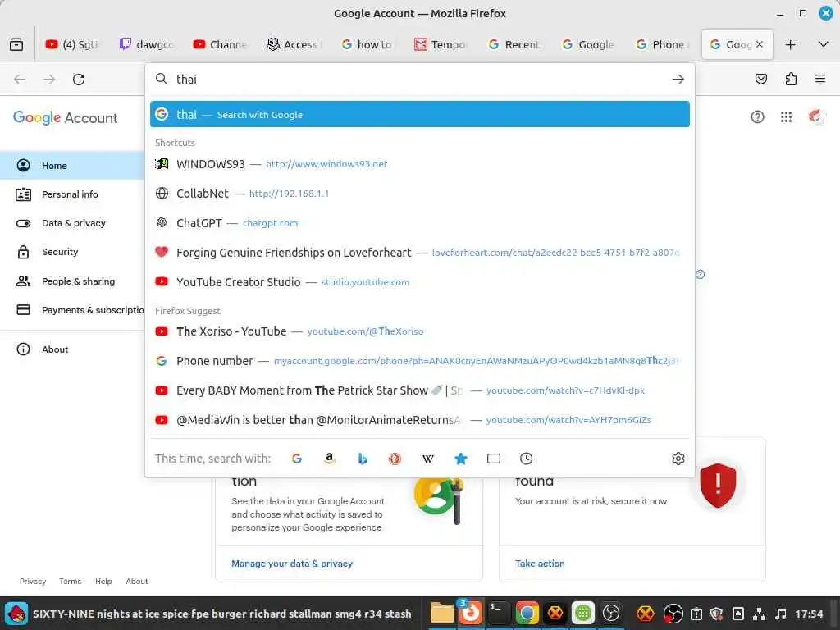This screenshot has width=840, height=630.
Task: Open Personal info in the sidebar
Action: click(72, 194)
